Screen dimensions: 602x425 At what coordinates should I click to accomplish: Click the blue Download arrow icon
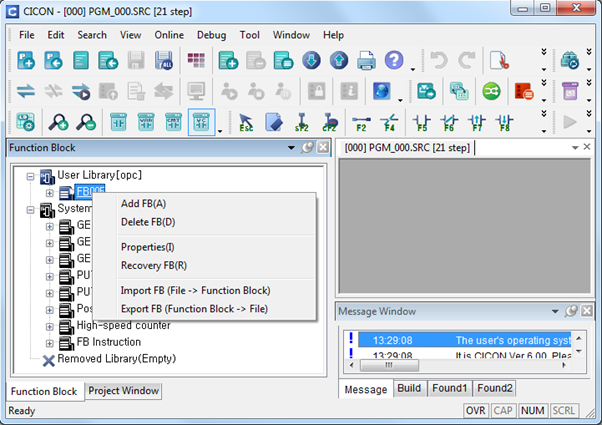[x=310, y=61]
